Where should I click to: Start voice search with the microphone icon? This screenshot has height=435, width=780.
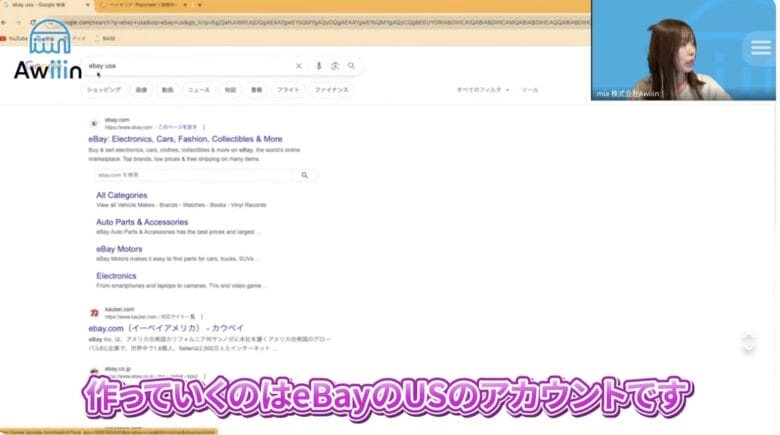point(319,66)
